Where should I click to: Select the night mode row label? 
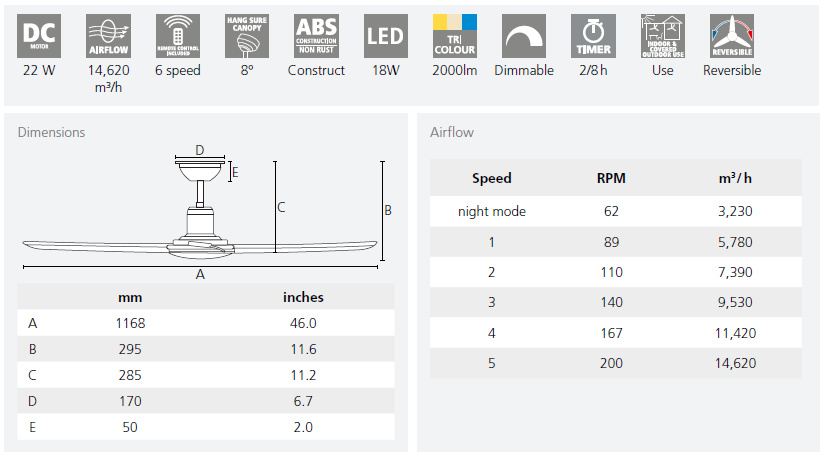tap(491, 211)
